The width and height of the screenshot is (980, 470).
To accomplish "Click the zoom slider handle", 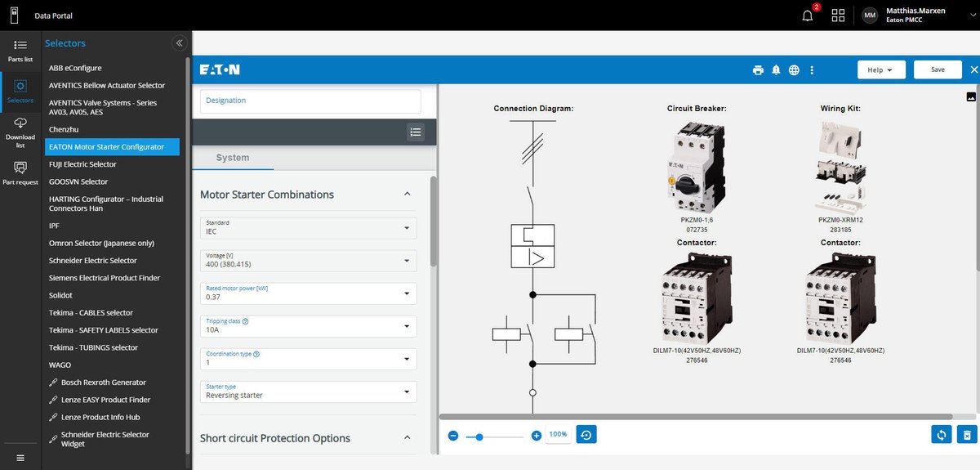I will [x=479, y=436].
